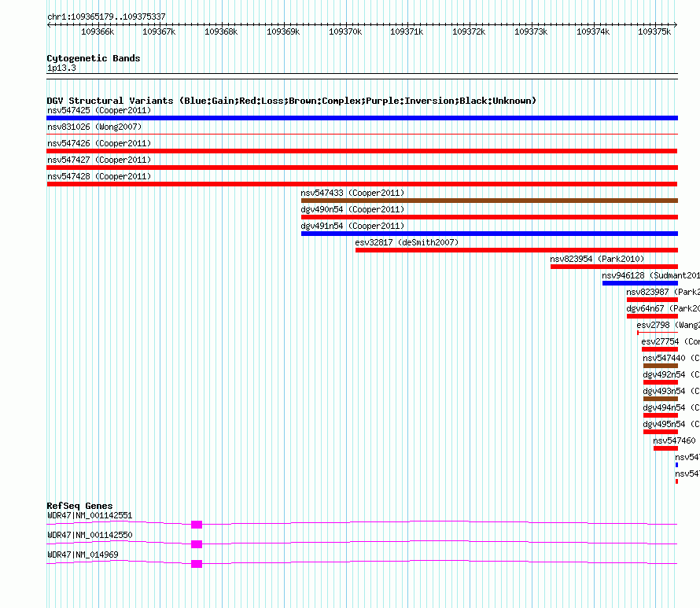Click the brown bar under dgv493n54
This screenshot has width=700, height=608.
point(661,399)
